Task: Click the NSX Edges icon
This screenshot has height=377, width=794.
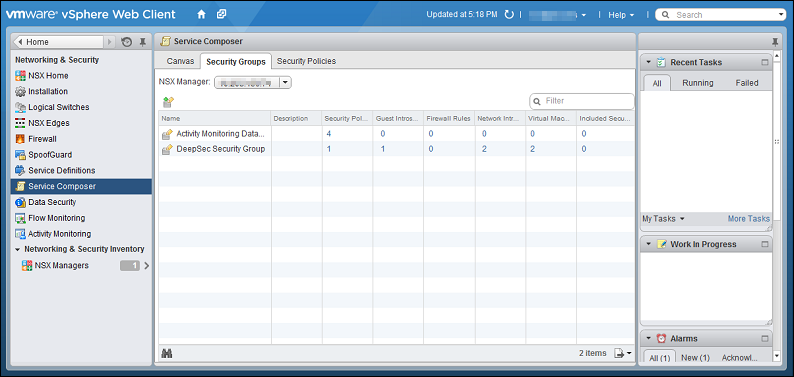Action: coord(20,123)
